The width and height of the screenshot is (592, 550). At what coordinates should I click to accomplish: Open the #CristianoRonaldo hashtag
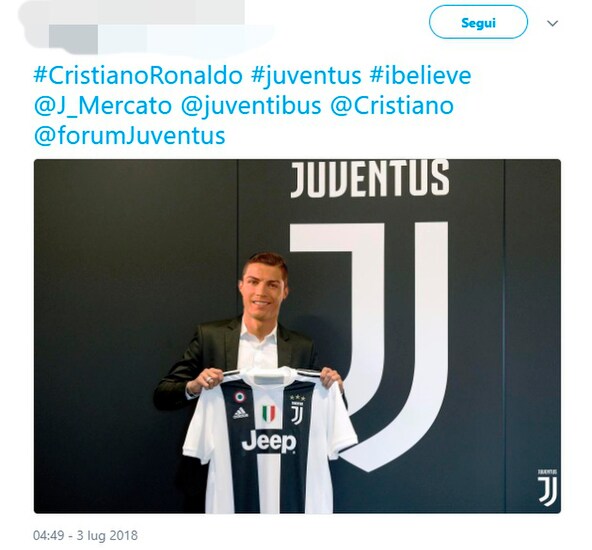138,75
